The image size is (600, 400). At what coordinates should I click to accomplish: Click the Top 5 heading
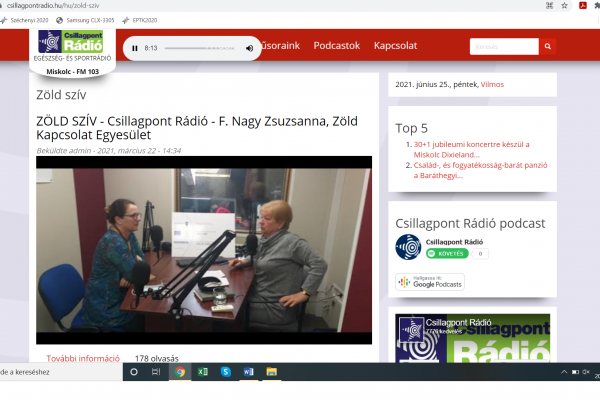(411, 128)
